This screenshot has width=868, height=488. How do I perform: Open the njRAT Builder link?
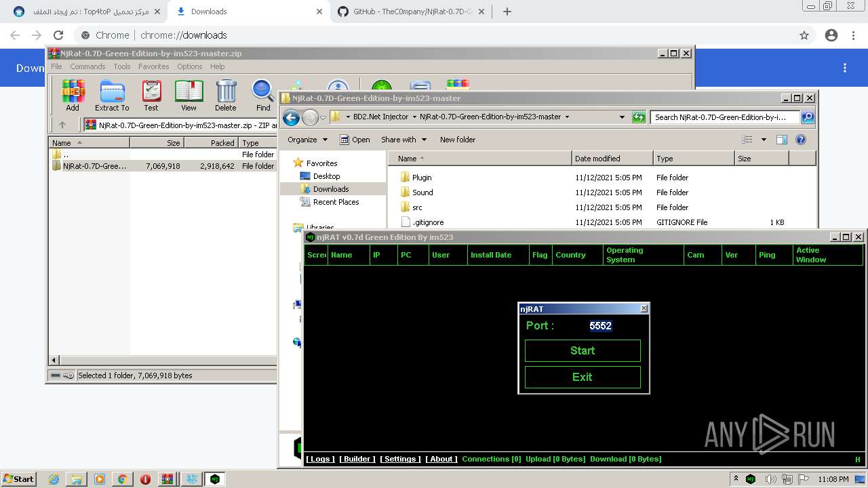(x=357, y=459)
